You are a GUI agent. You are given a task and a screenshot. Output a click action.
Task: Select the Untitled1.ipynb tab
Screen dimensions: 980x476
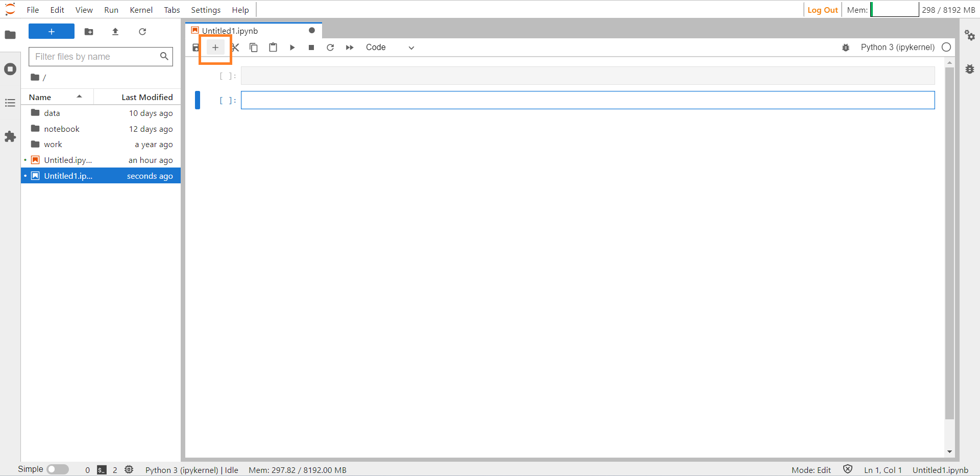(x=230, y=31)
